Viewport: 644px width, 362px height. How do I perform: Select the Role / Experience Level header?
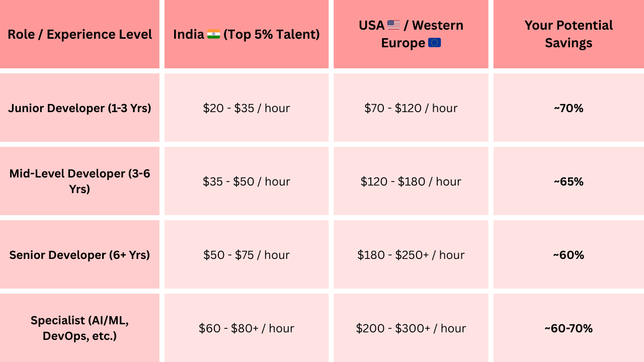click(79, 34)
